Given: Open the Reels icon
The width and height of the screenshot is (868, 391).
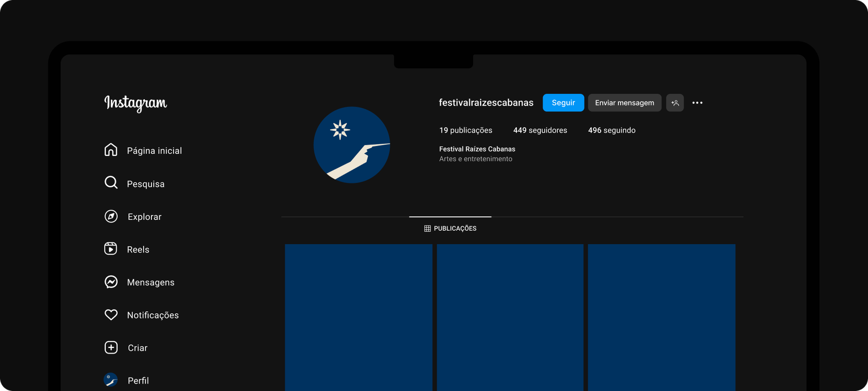Looking at the screenshot, I should point(111,249).
